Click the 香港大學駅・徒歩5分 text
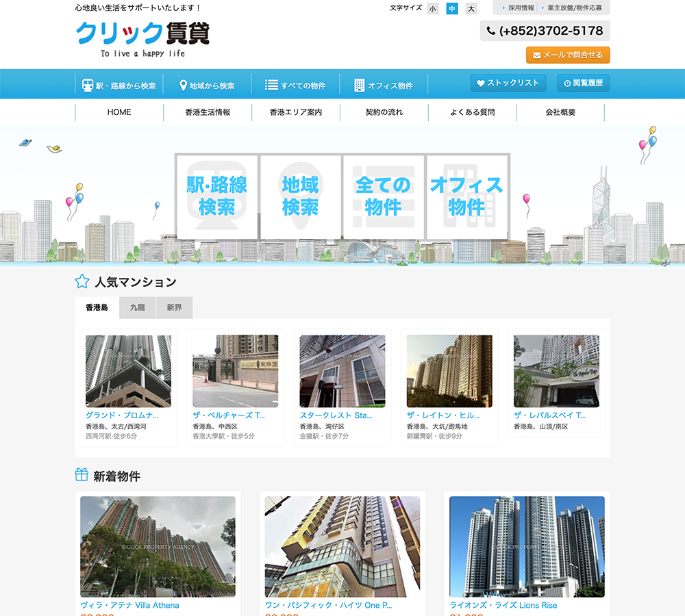The width and height of the screenshot is (685, 616). tap(223, 436)
